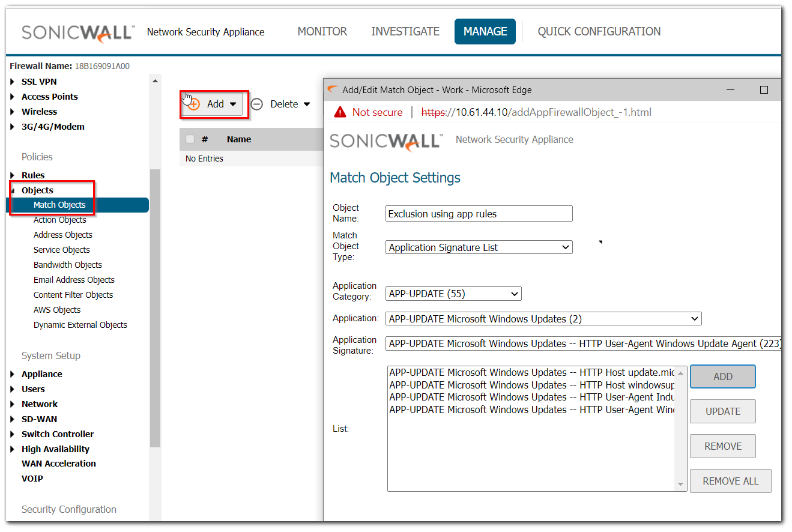Click the Add plus circle icon
Viewport: 792px width, 532px height.
coord(194,104)
